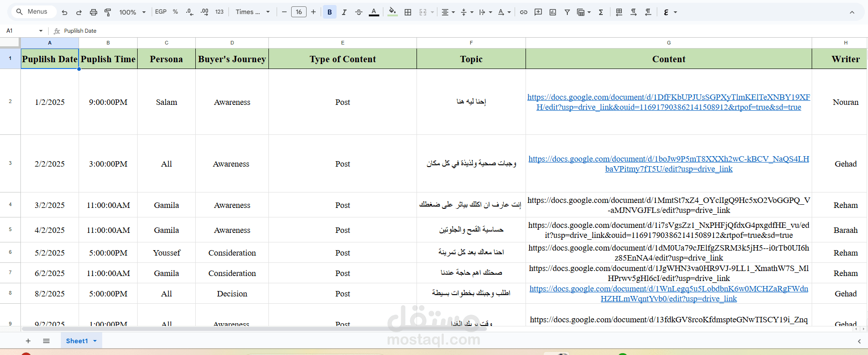The width and height of the screenshot is (868, 355).
Task: Decrease decimal places icon
Action: pyautogui.click(x=190, y=12)
